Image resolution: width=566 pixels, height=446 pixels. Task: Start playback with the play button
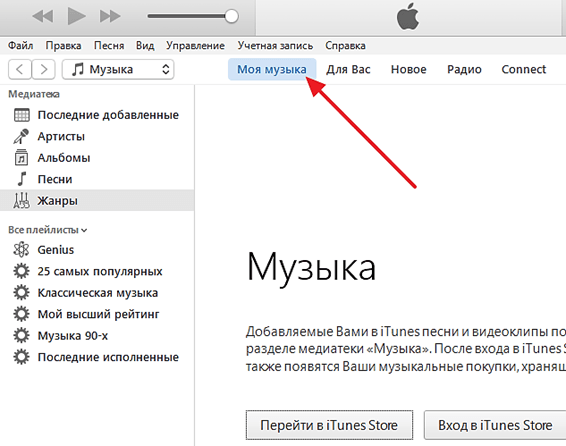click(x=77, y=16)
